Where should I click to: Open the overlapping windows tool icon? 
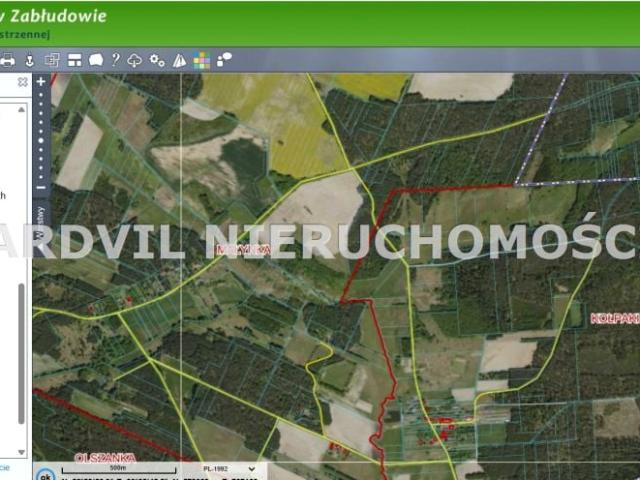click(x=52, y=60)
